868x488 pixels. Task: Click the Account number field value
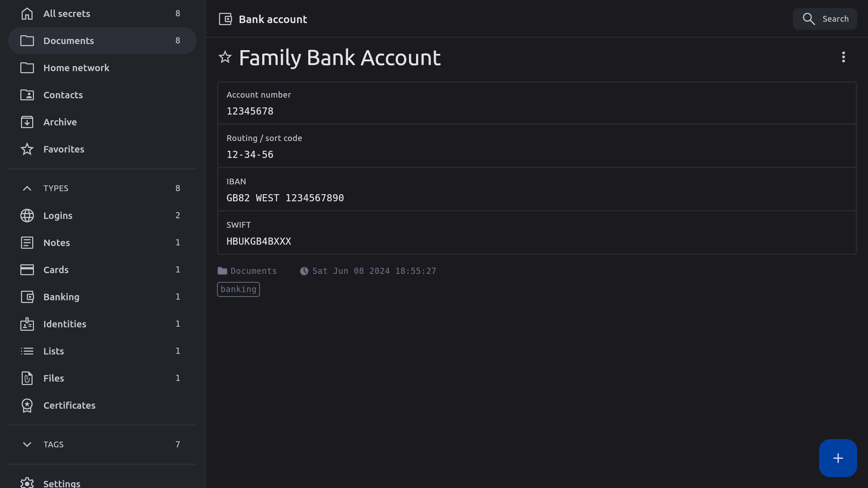pyautogui.click(x=250, y=111)
